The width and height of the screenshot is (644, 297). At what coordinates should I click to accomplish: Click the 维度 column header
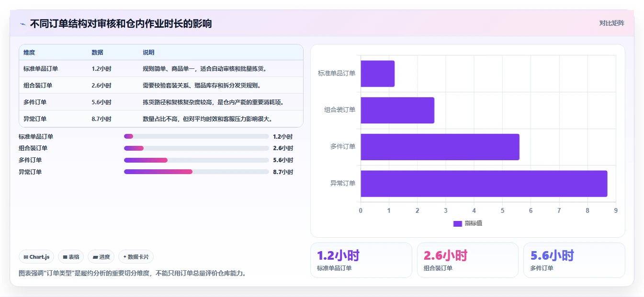tap(29, 53)
